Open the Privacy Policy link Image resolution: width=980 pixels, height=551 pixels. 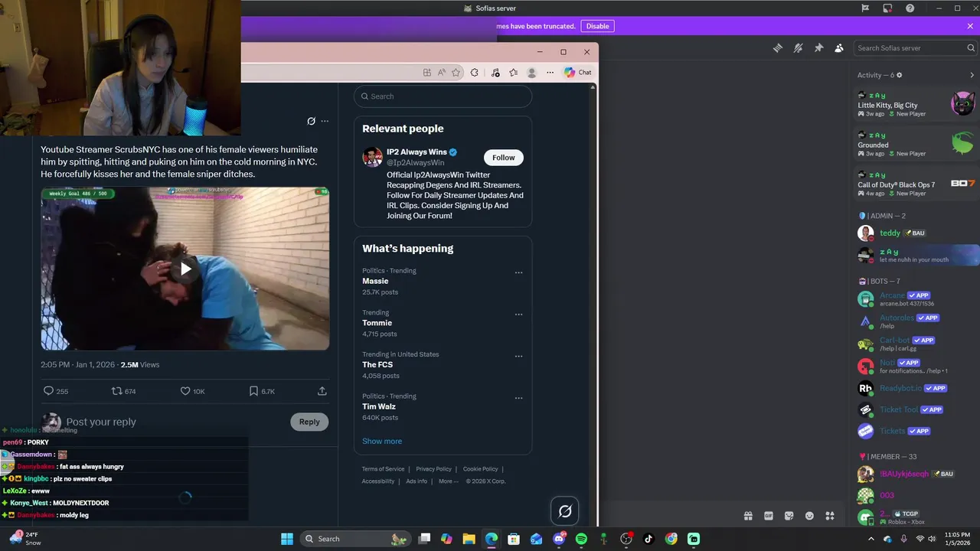click(433, 469)
